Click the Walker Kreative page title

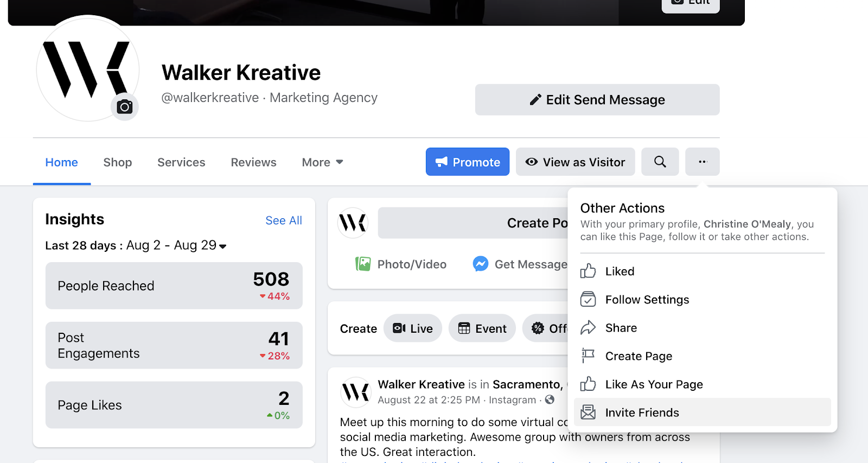pyautogui.click(x=241, y=72)
